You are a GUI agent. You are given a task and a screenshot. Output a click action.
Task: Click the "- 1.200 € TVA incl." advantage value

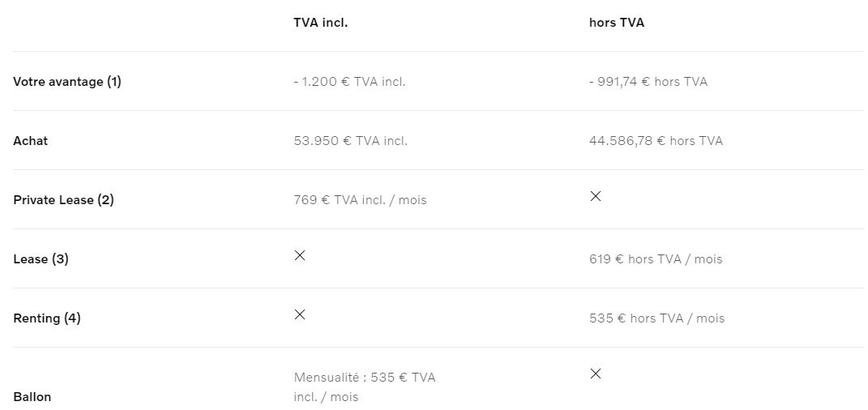(349, 82)
